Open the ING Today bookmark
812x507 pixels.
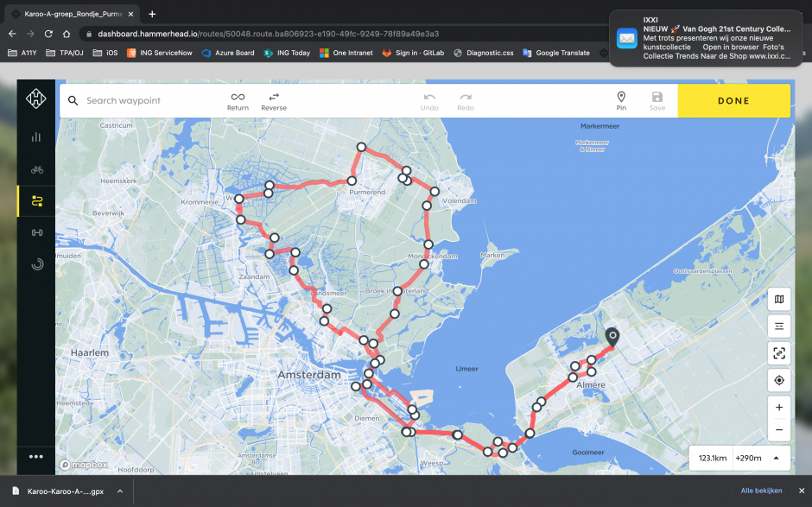287,53
